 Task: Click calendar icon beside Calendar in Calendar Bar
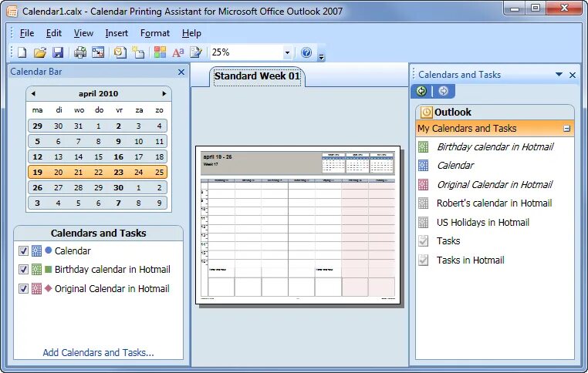click(36, 251)
